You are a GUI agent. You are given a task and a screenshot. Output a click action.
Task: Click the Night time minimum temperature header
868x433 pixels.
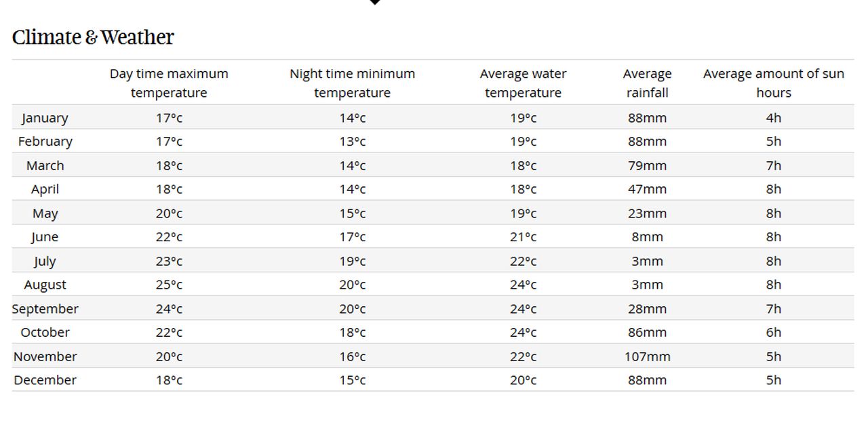(x=352, y=83)
